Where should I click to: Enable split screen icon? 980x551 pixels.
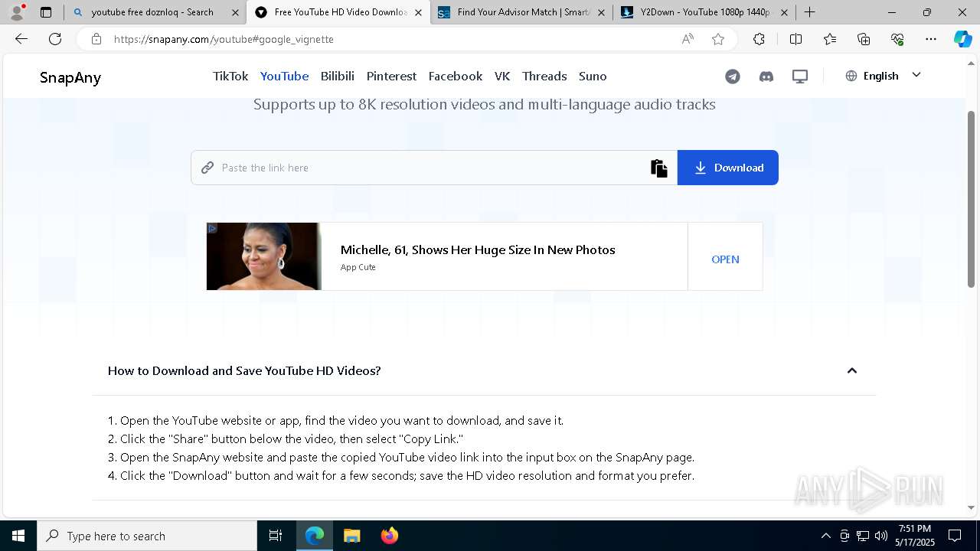795,39
